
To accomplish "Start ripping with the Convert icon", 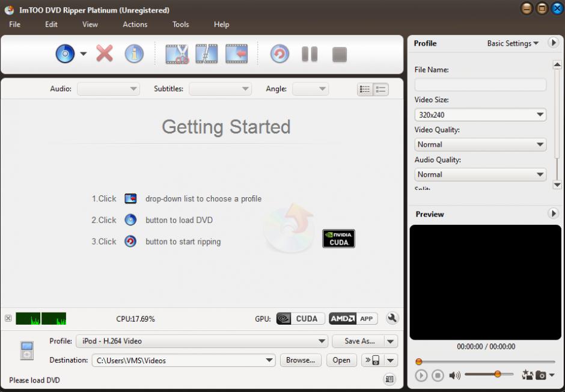I will point(279,54).
